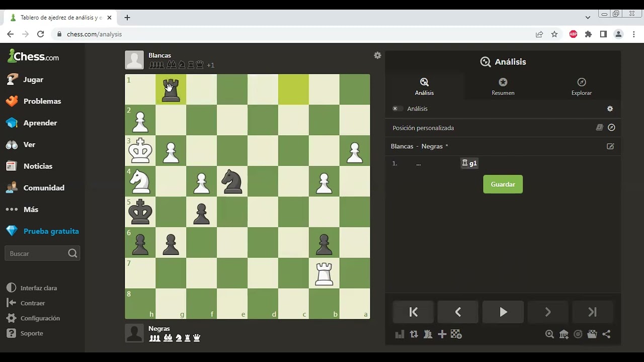Click the target practice icon
644x362 pixels.
click(578, 334)
